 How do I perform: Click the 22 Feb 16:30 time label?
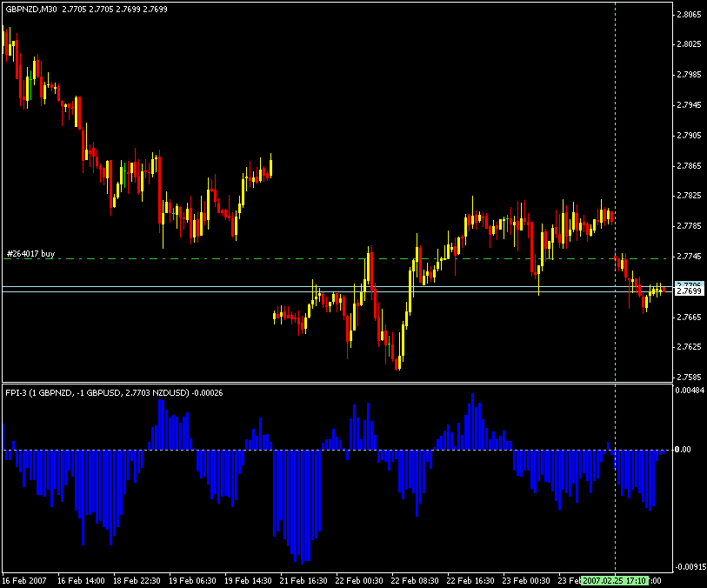[470, 580]
